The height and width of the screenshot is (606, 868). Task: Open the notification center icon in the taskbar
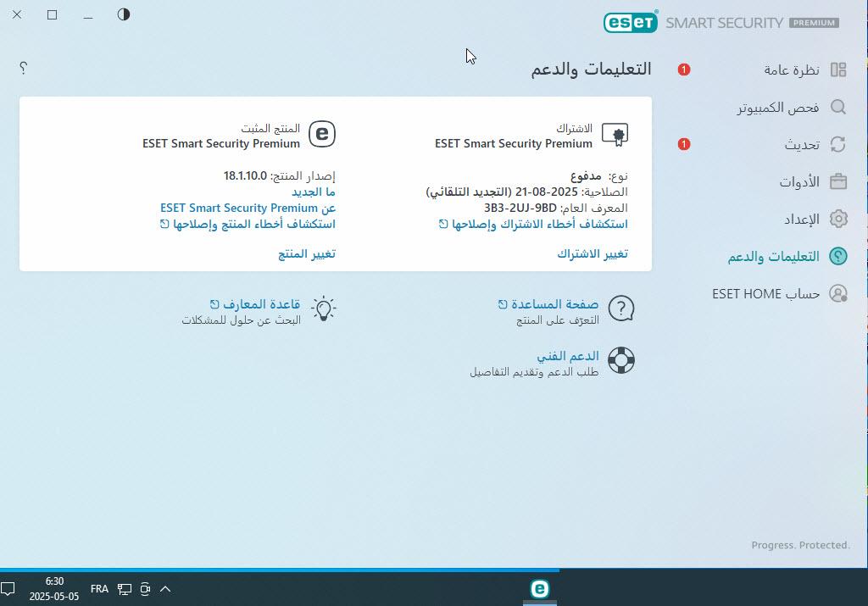8,589
